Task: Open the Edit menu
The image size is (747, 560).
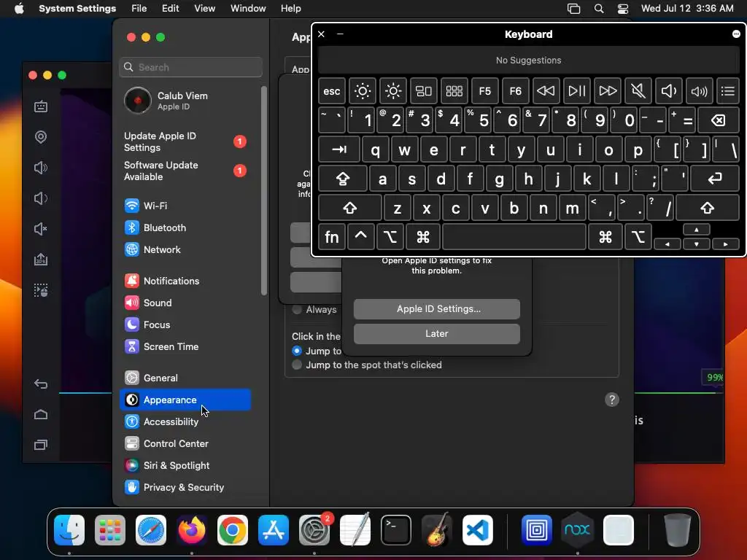Action: [170, 9]
